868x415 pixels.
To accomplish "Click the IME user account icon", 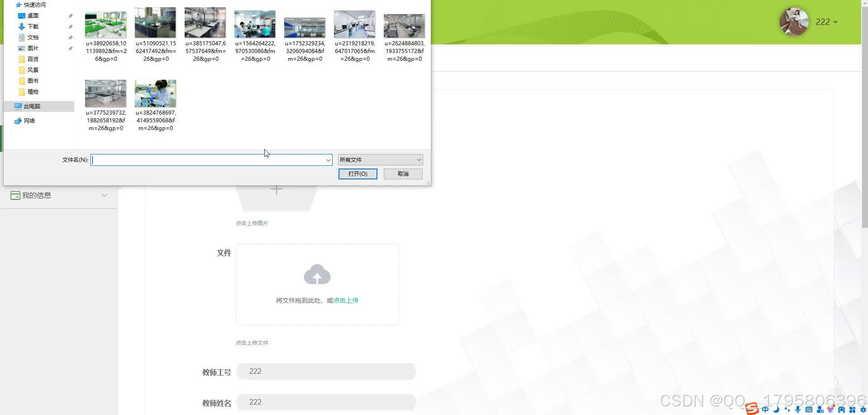I will point(820,410).
